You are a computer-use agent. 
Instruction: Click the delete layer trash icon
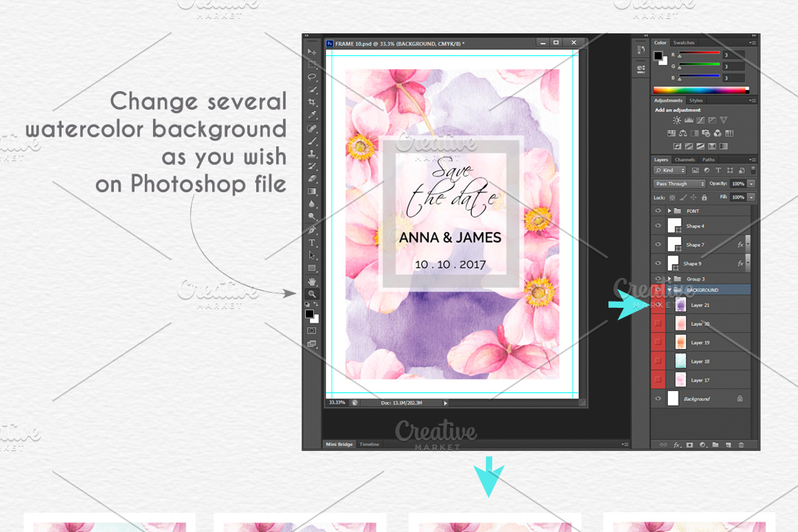pyautogui.click(x=741, y=444)
